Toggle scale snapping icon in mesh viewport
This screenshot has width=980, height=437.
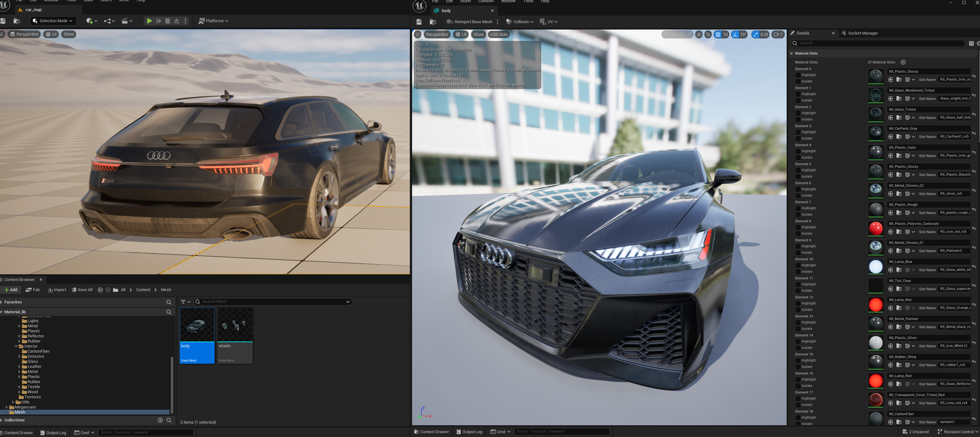coord(755,35)
